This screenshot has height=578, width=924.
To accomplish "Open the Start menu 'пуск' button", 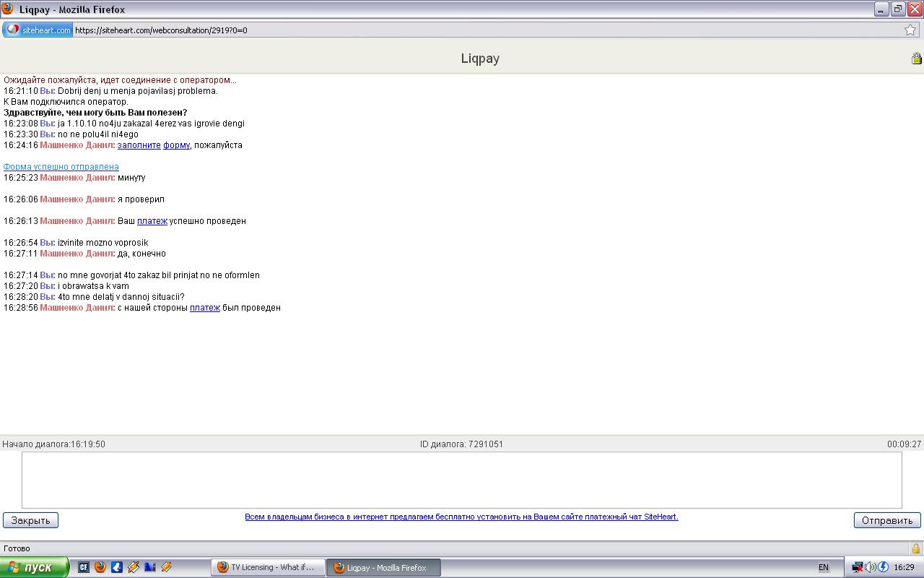I will [x=35, y=567].
